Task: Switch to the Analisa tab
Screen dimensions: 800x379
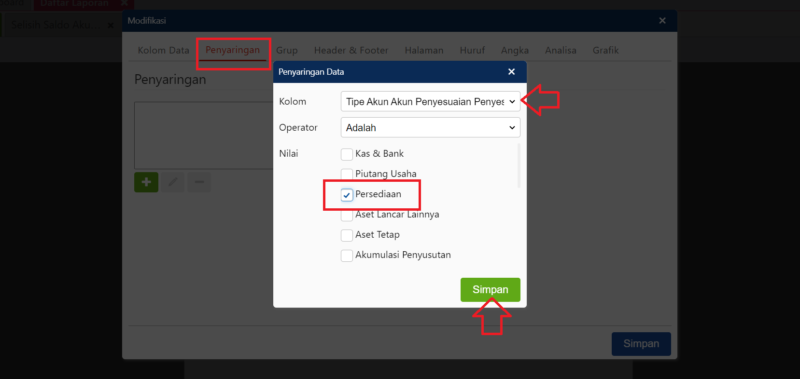Action: click(x=560, y=50)
